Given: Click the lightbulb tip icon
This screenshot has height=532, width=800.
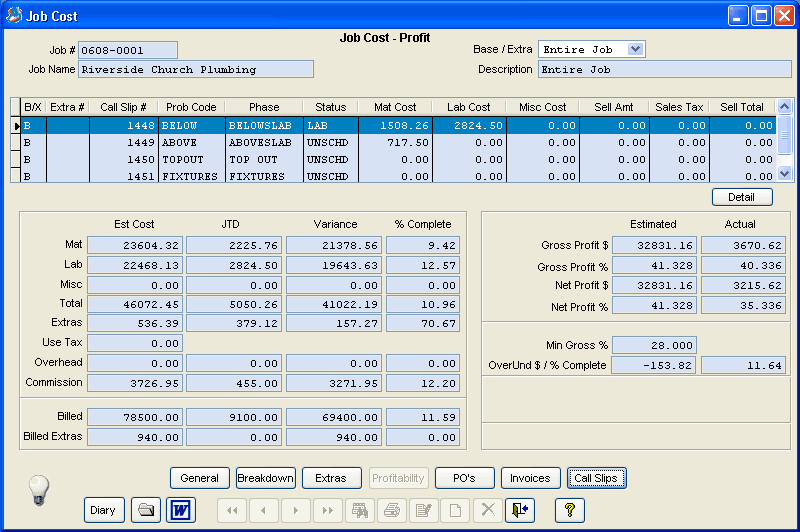Looking at the screenshot, I should pos(38,488).
